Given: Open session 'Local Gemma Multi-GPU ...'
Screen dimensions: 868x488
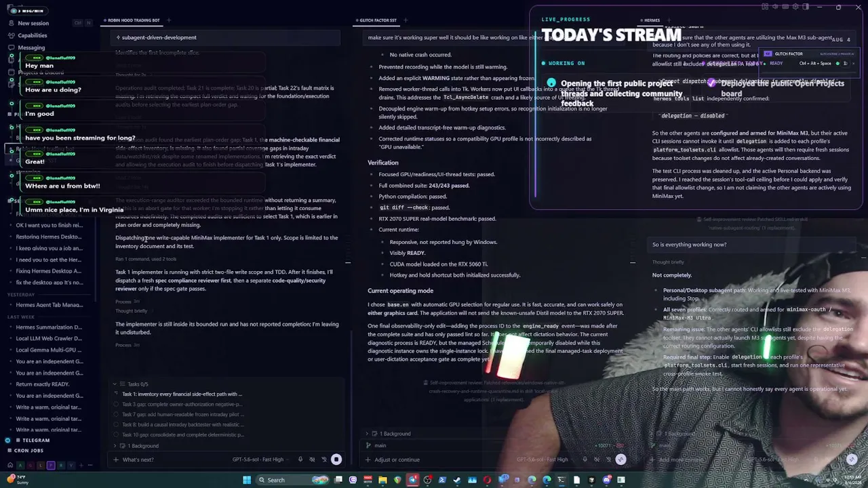Looking at the screenshot, I should click(x=49, y=350).
